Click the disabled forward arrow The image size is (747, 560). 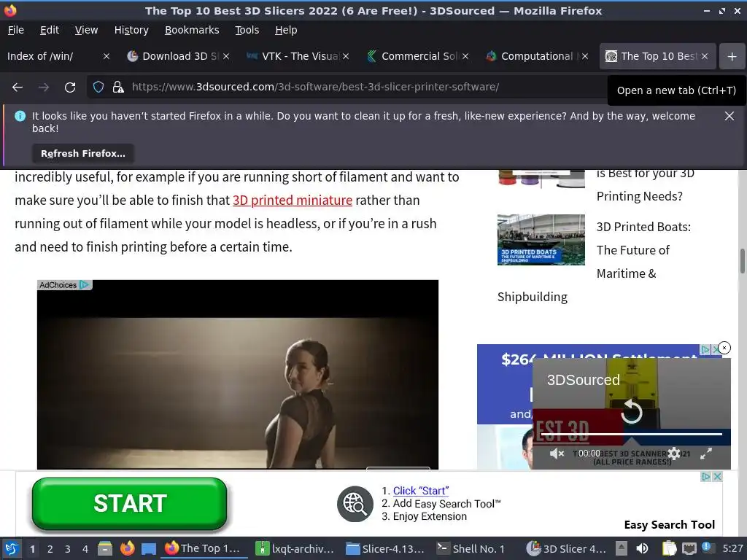point(43,87)
